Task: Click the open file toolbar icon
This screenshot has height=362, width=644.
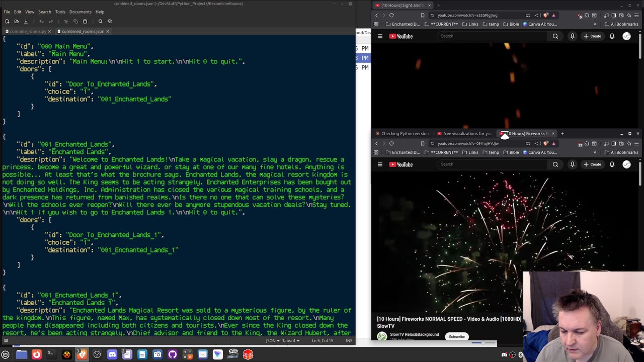Action: click(x=17, y=21)
